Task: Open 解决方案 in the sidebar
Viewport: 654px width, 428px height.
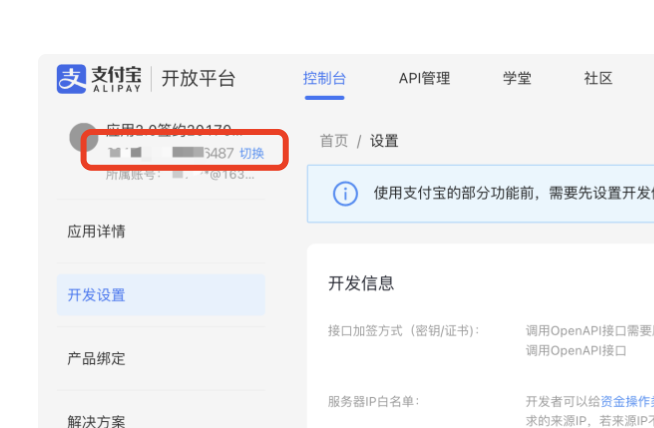Action: click(x=97, y=421)
